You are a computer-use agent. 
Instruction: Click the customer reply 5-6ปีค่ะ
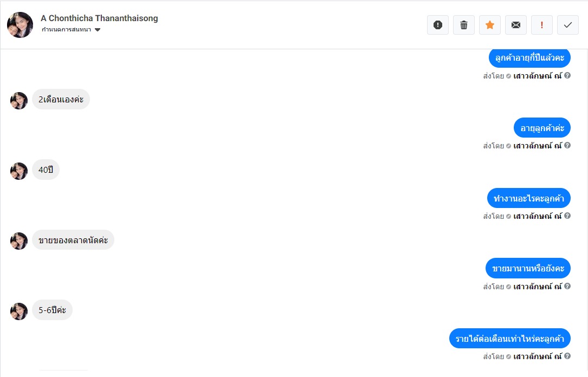coord(52,310)
